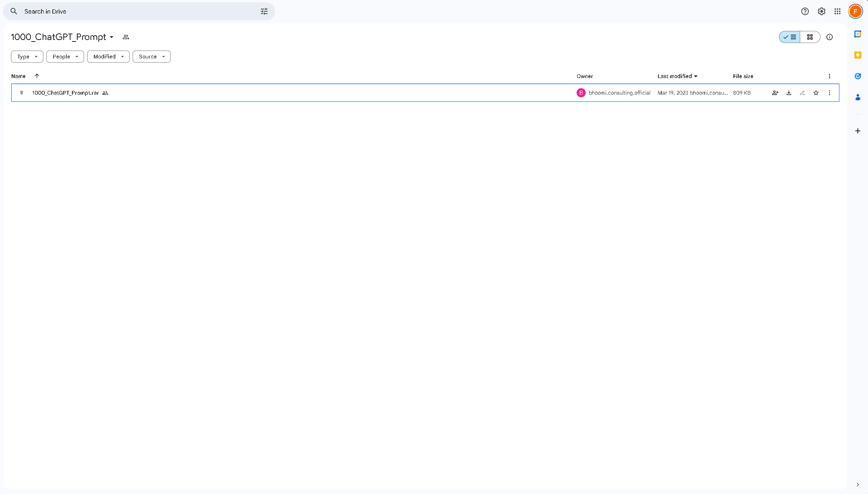The height and width of the screenshot is (494, 868).
Task: Open the Help menu icon
Action: (805, 11)
